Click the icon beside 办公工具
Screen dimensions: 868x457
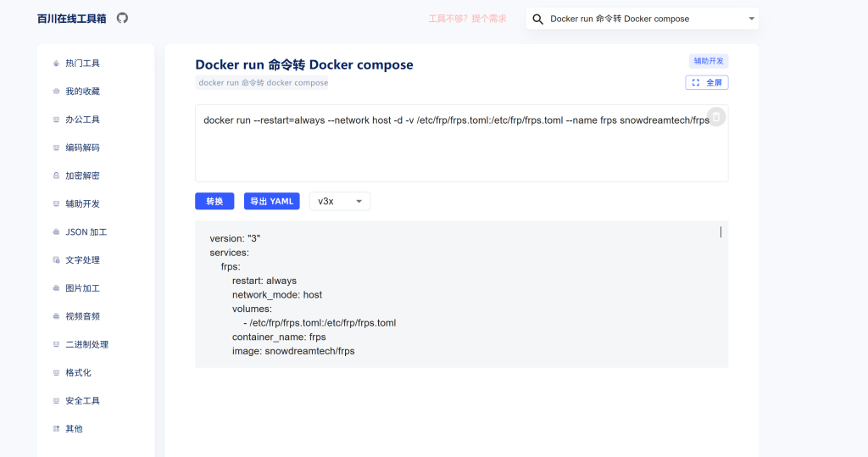coord(56,120)
